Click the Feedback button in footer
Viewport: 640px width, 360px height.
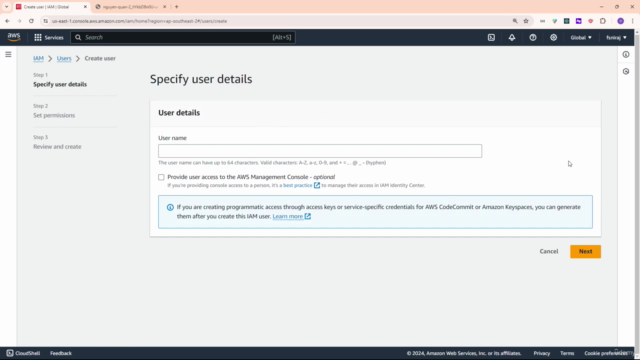tap(61, 353)
